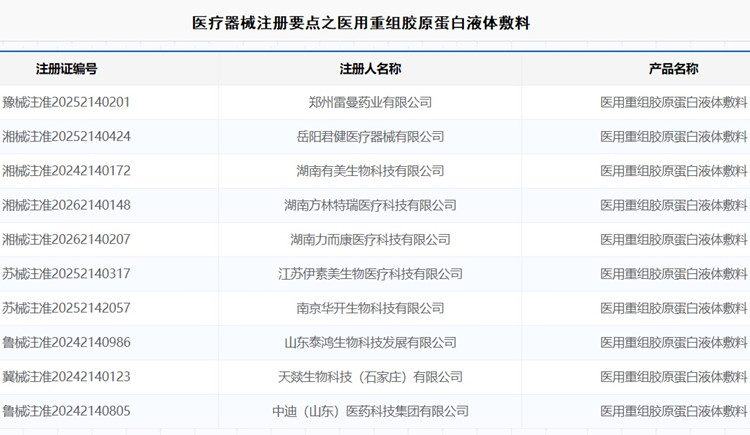750x435 pixels.
Task: Click product name in 湖南力而康 row
Action: (674, 239)
